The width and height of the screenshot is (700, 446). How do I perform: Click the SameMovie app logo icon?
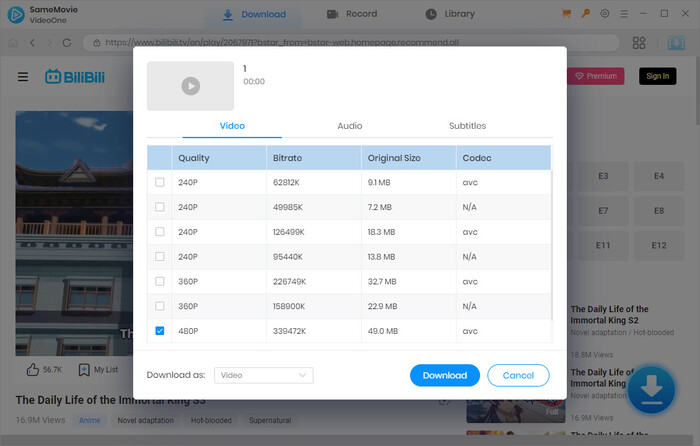(x=16, y=14)
